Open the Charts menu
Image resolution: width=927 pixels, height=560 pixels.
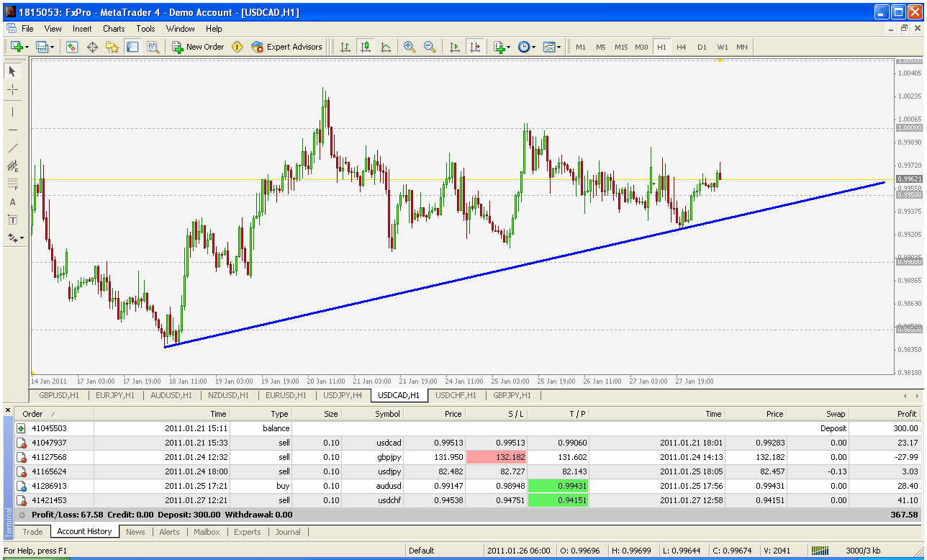click(x=114, y=29)
